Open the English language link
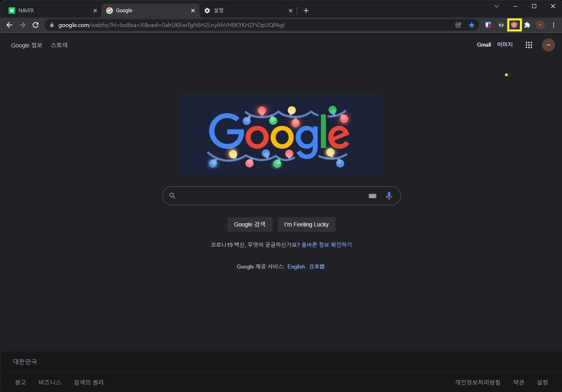 [296, 267]
